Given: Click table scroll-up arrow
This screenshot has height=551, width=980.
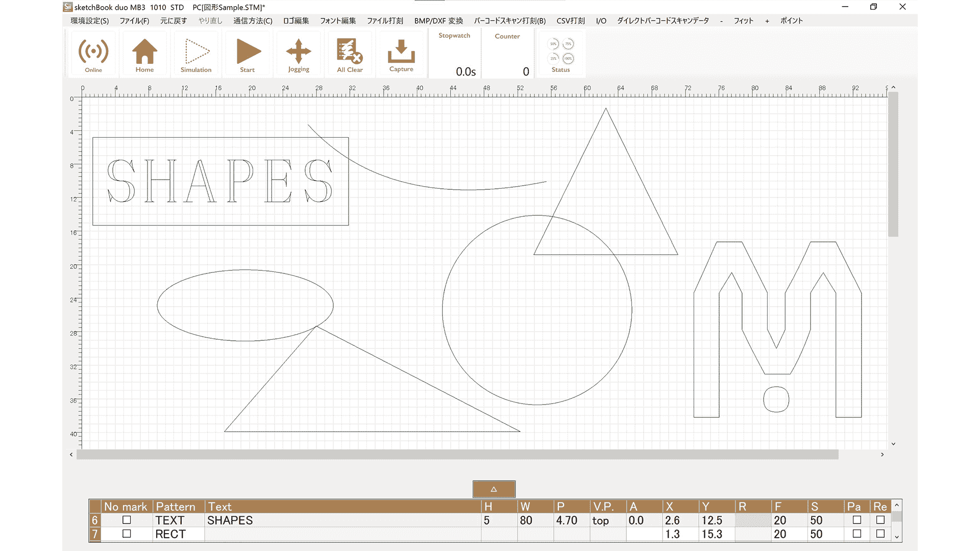Looking at the screenshot, I should click(x=897, y=505).
